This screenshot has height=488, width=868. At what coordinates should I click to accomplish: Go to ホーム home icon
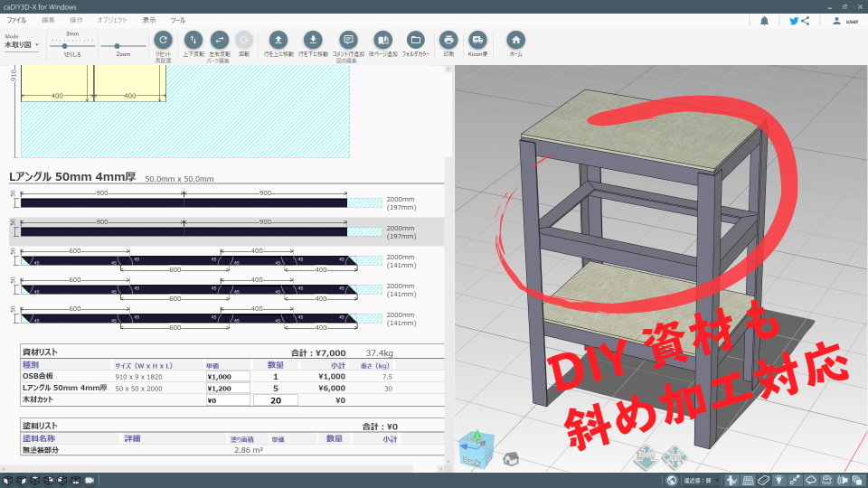[515, 40]
